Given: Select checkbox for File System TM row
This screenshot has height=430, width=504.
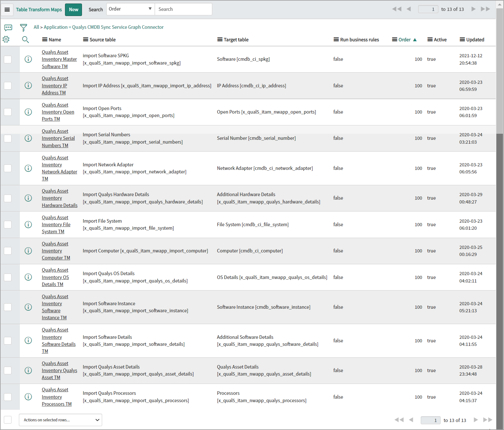Looking at the screenshot, I should (x=8, y=225).
